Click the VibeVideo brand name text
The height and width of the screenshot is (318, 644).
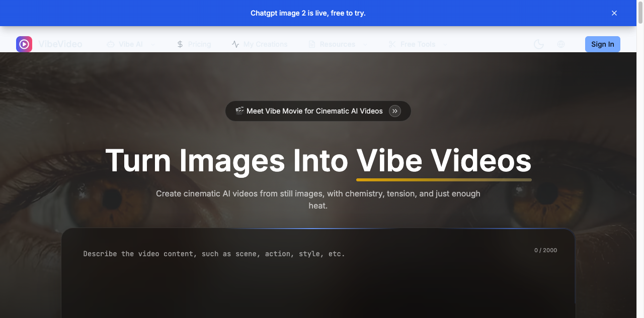coord(60,44)
